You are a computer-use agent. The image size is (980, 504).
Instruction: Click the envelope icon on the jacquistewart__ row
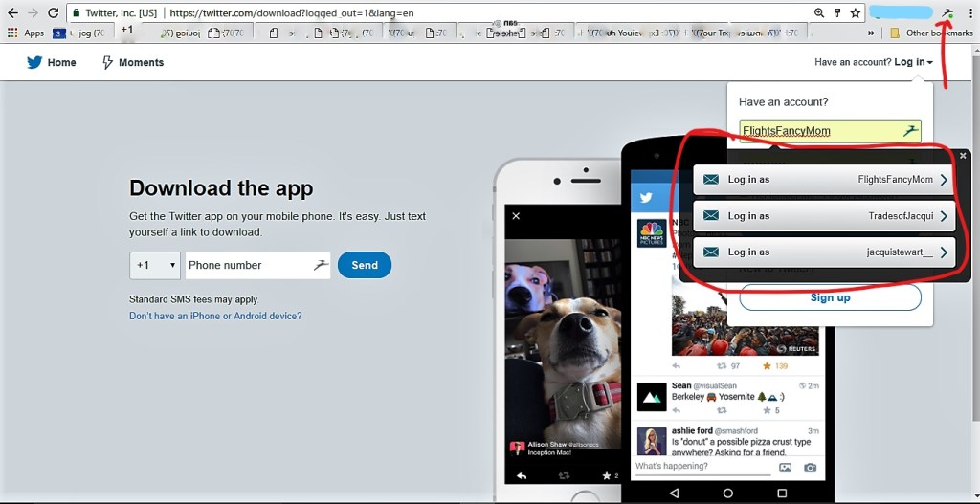pyautogui.click(x=711, y=252)
